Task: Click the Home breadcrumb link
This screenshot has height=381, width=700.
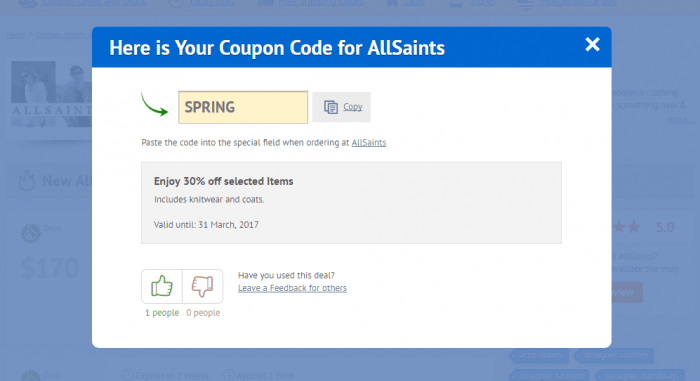Action: (16, 34)
